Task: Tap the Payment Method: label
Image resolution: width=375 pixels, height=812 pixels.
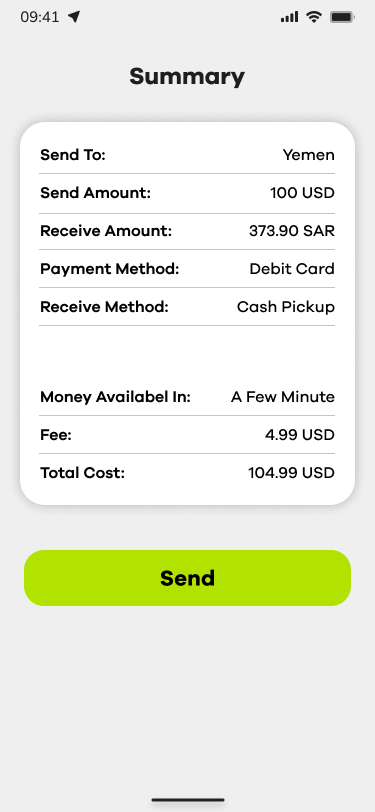Action: [110, 269]
